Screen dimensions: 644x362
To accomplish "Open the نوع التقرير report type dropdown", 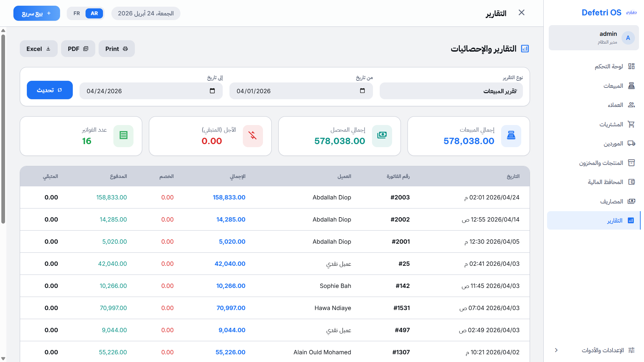I will [x=451, y=91].
